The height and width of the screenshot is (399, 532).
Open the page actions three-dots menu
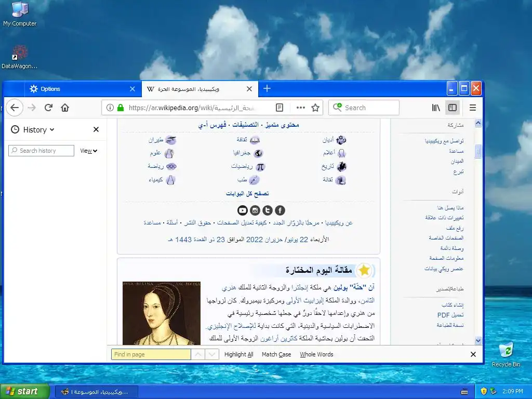(301, 108)
